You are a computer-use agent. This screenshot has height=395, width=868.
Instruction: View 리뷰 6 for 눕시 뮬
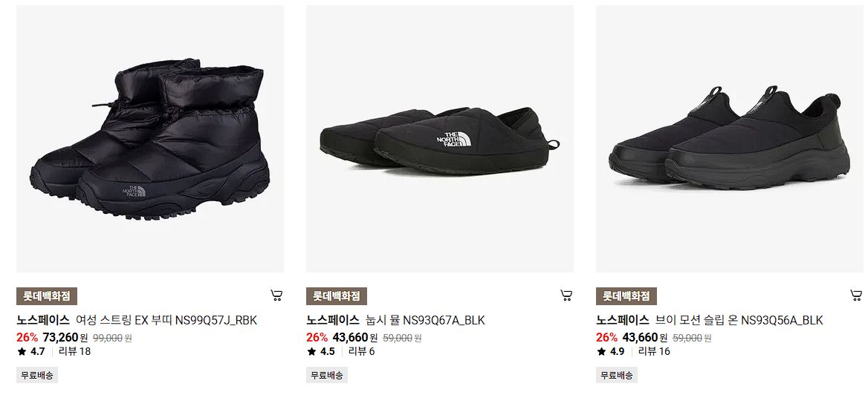[361, 351]
